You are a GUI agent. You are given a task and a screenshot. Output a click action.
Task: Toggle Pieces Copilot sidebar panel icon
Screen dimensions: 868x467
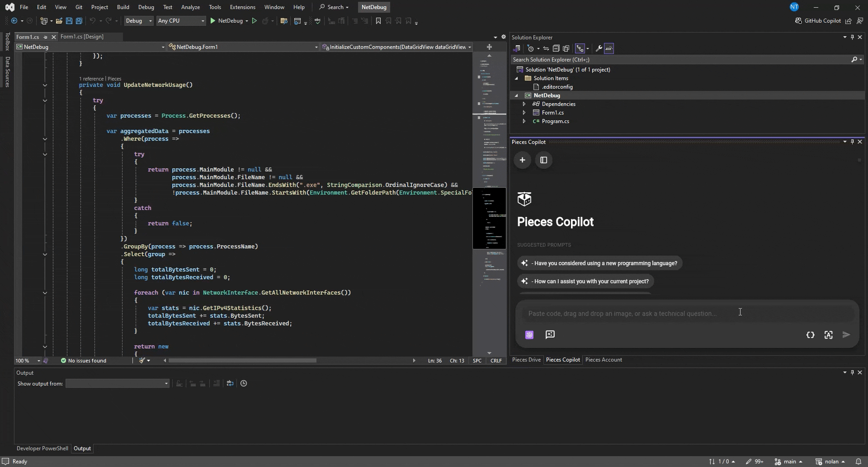(x=544, y=160)
